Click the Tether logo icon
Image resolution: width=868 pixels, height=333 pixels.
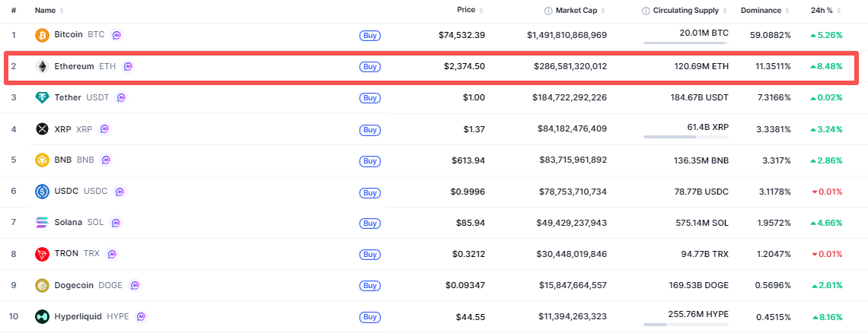pos(43,97)
